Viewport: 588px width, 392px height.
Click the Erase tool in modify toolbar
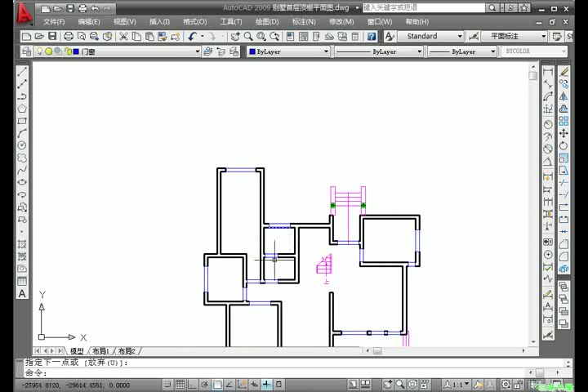(x=563, y=71)
